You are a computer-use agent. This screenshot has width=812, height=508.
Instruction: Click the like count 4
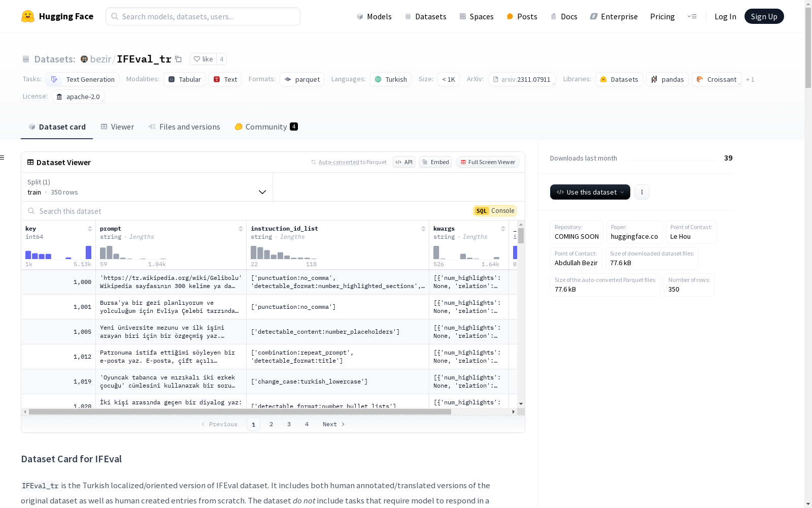pyautogui.click(x=221, y=59)
